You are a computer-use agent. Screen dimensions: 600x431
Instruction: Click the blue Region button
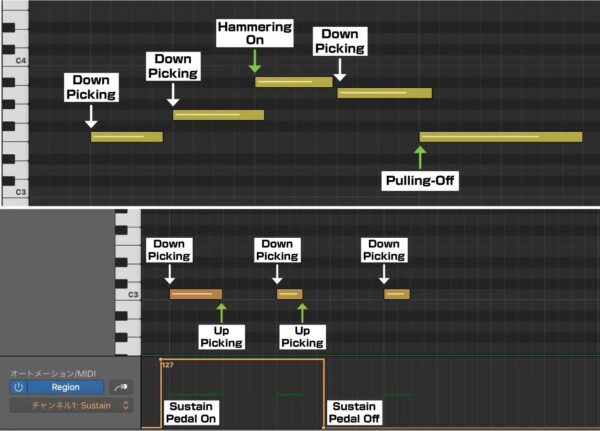tap(65, 387)
